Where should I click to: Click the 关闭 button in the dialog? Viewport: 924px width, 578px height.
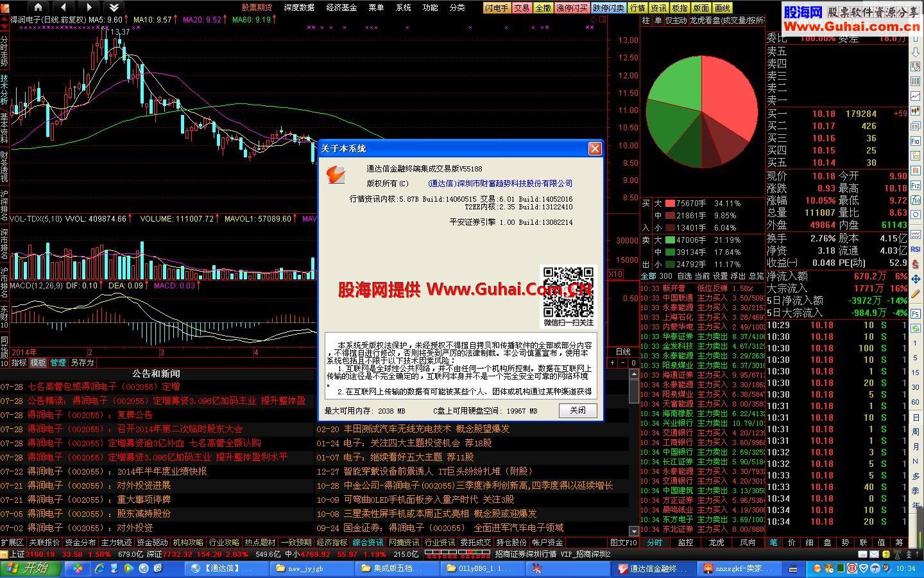(577, 410)
